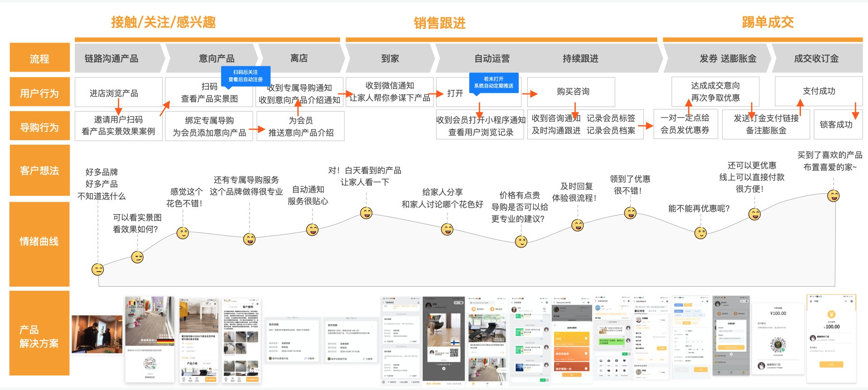Screen dimensions: 868x390
Task: Click the laughing emoji below '服务很贴心'
Action: (312, 230)
